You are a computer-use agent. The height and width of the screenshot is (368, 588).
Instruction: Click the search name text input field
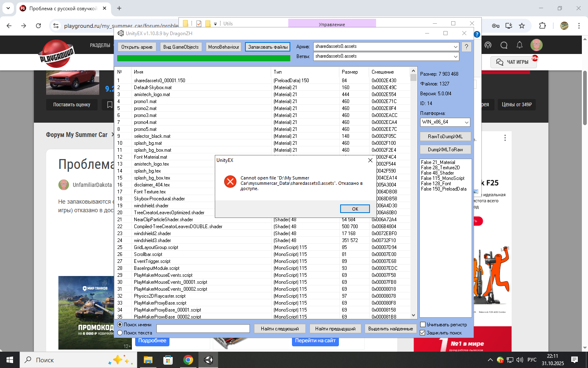pos(203,329)
